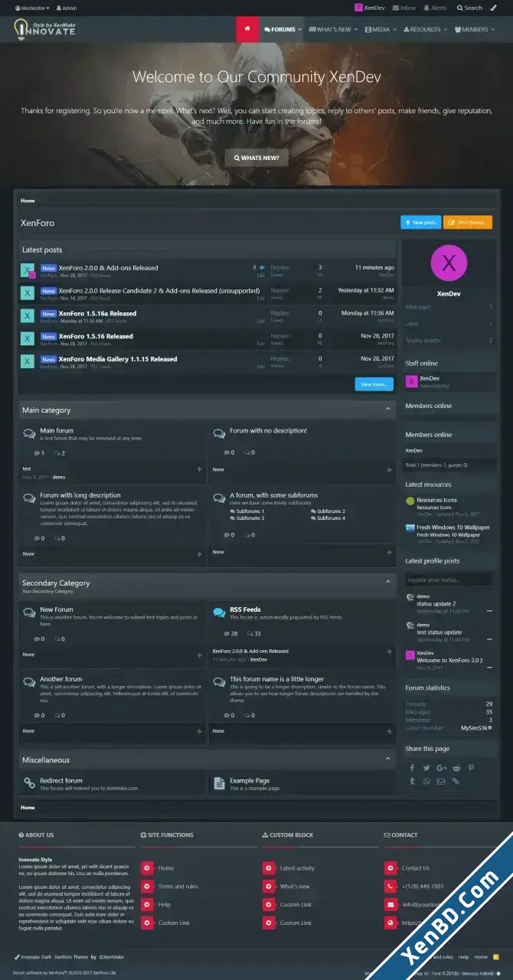
Task: Expand the plus for Main forum's latest post
Action: click(x=200, y=469)
